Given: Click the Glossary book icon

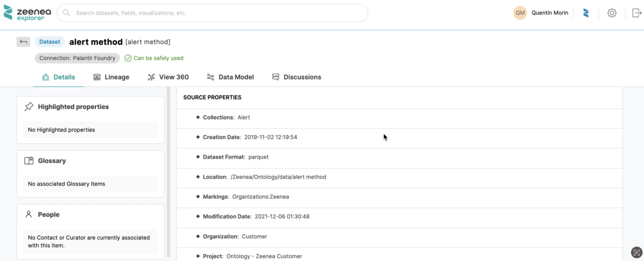Looking at the screenshot, I should pos(29,161).
